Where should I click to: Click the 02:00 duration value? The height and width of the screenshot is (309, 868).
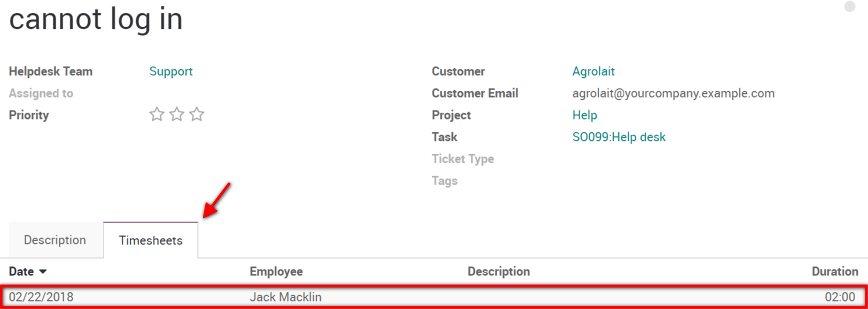[x=840, y=297]
